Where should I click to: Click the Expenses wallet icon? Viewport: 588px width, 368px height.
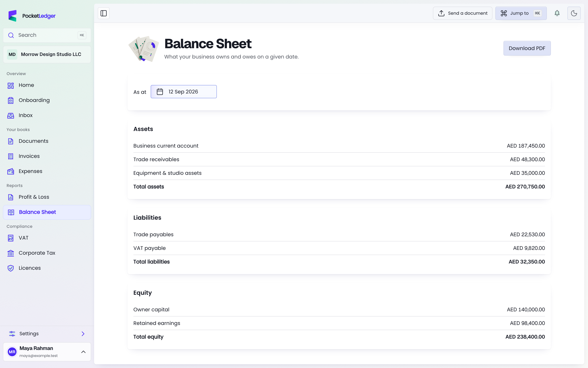11,172
